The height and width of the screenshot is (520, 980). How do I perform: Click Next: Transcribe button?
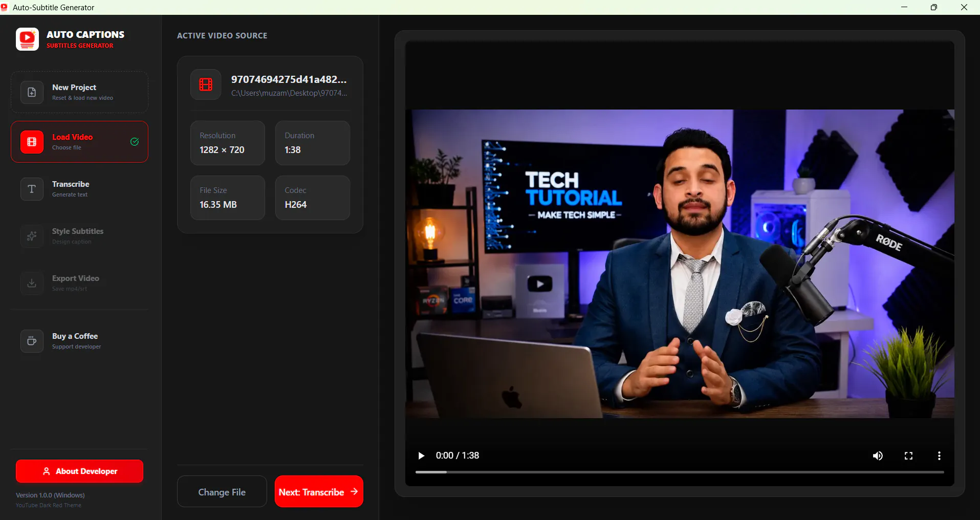(x=319, y=491)
